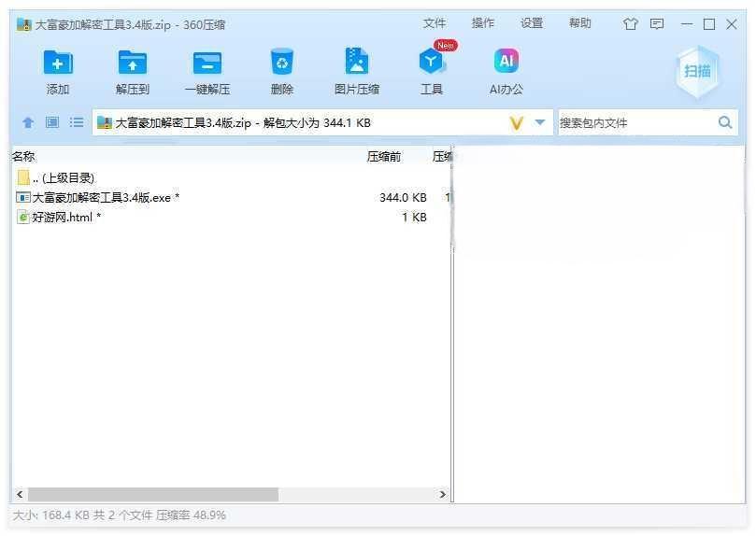The width and height of the screenshot is (756, 536).
Task: Select 大富豪加解密工具3.4版.exe file
Action: (x=102, y=197)
